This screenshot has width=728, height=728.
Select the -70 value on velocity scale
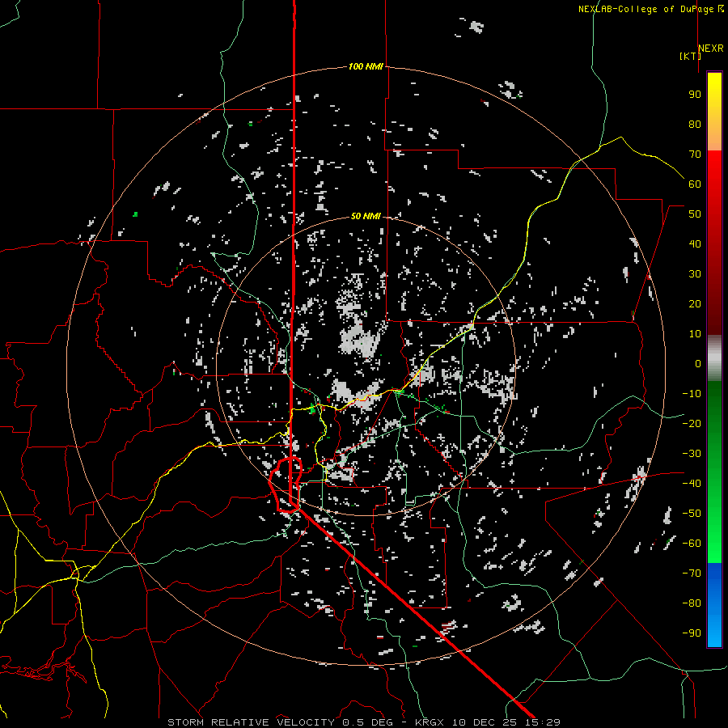pyautogui.click(x=692, y=573)
